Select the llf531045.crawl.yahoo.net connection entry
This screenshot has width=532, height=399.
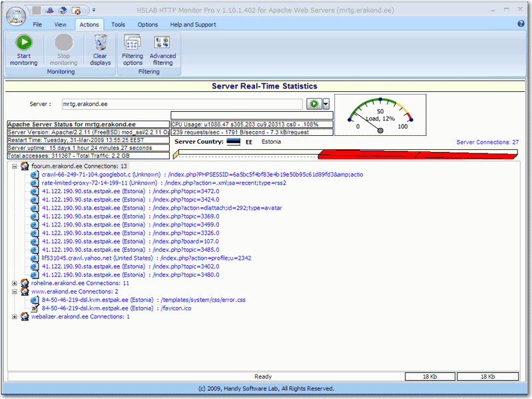pos(146,258)
